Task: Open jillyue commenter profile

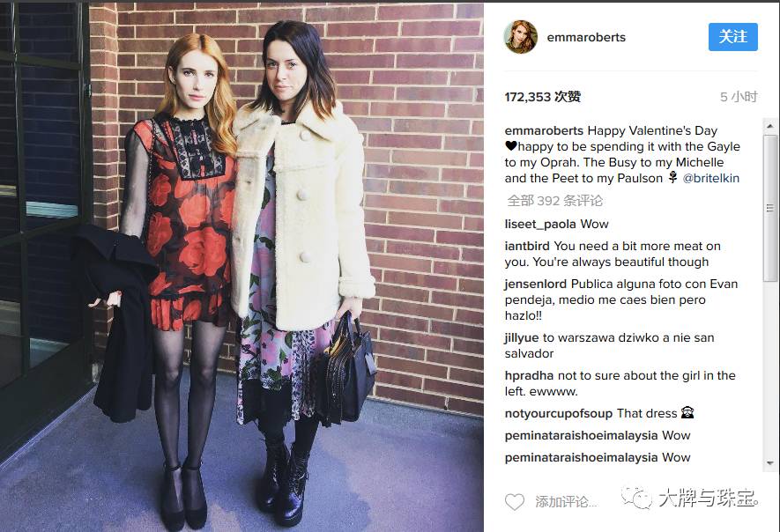Action: (x=522, y=338)
